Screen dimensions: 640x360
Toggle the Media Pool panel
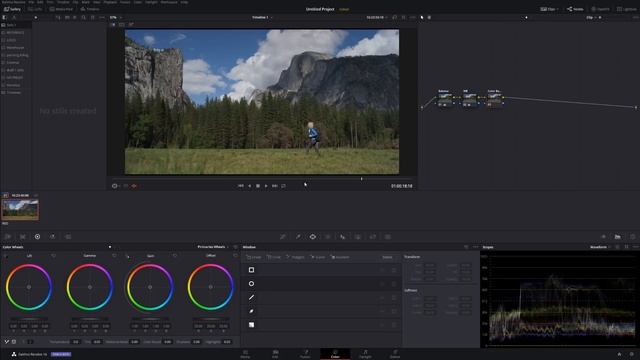coord(61,9)
